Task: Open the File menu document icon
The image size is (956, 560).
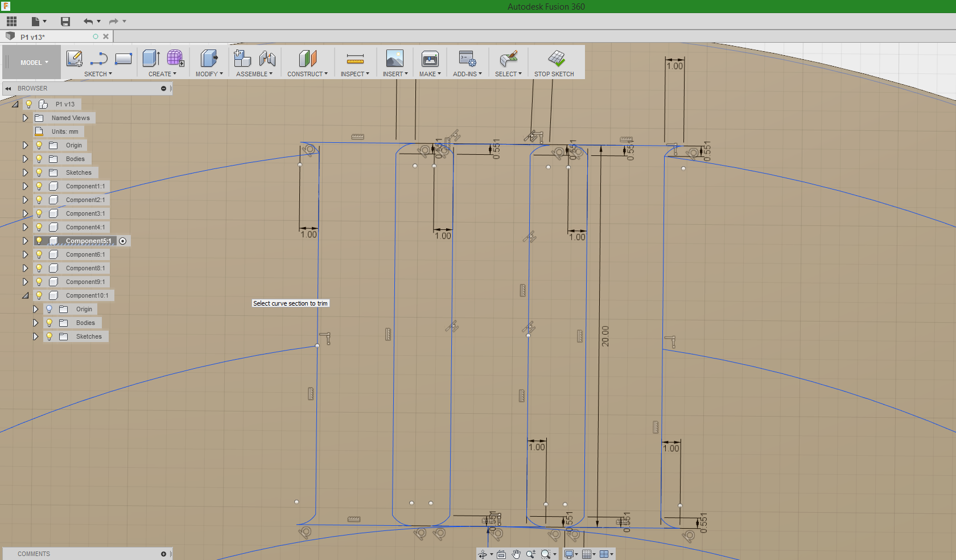Action: (x=36, y=22)
